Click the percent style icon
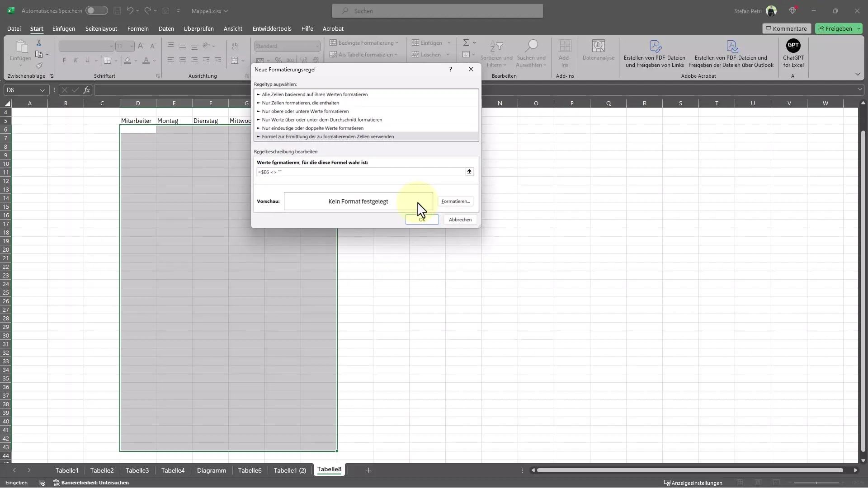The image size is (868, 488). click(278, 60)
